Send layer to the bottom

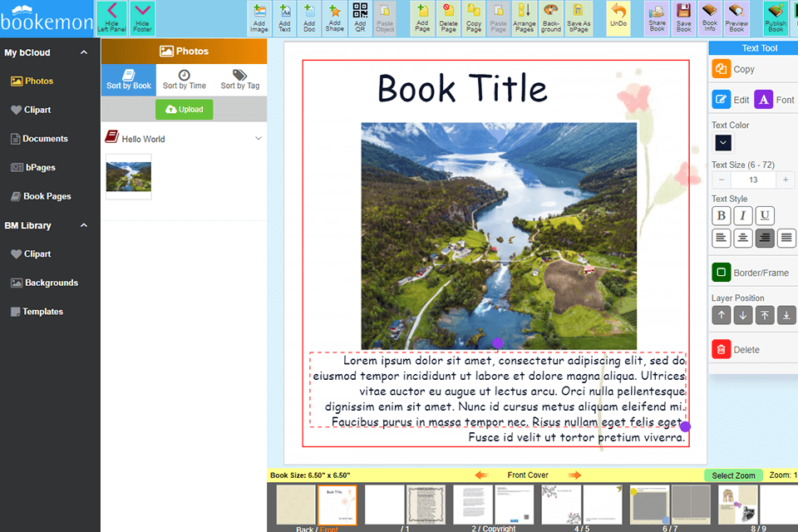(786, 315)
